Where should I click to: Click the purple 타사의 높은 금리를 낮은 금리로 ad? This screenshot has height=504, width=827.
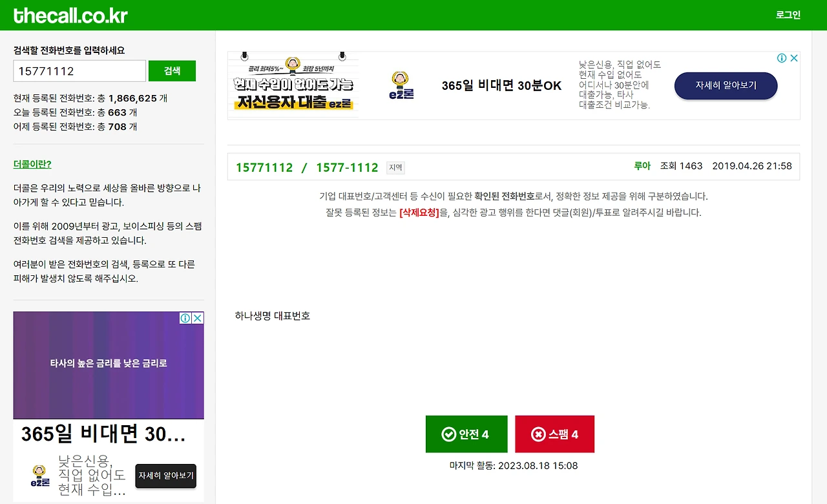click(x=109, y=365)
